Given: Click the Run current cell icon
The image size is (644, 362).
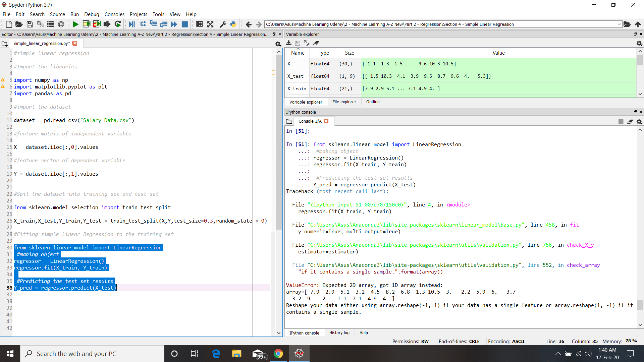Looking at the screenshot, I should click(x=86, y=24).
